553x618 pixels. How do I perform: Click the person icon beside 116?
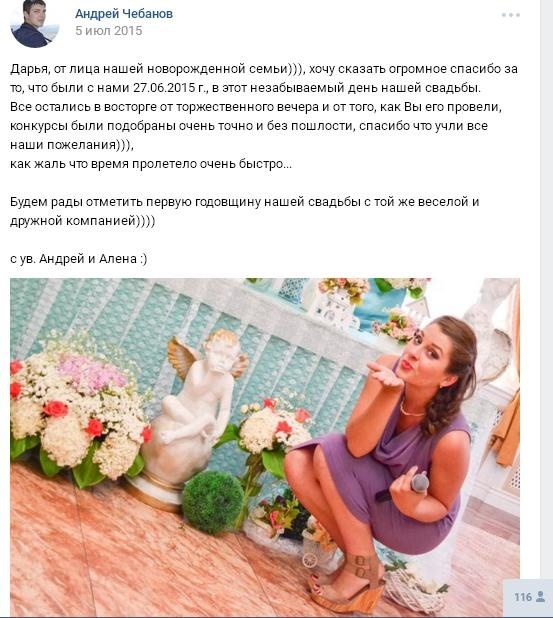[x=540, y=597]
